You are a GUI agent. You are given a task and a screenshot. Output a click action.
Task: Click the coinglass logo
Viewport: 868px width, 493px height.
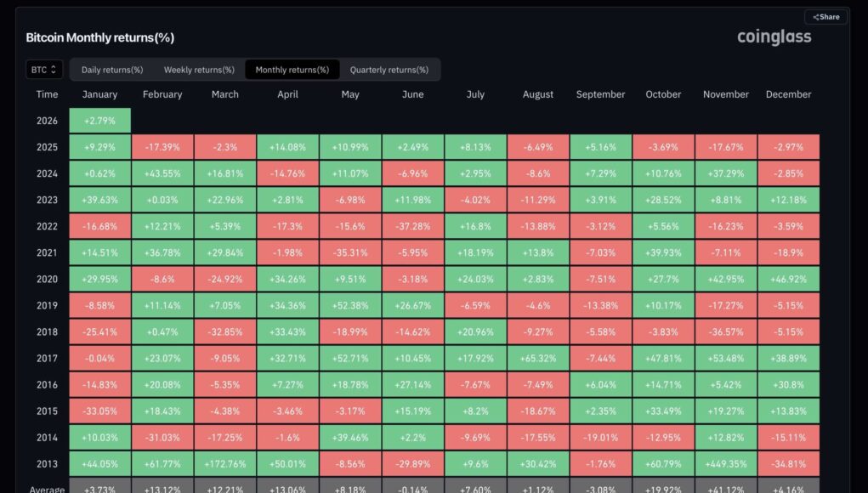[774, 37]
